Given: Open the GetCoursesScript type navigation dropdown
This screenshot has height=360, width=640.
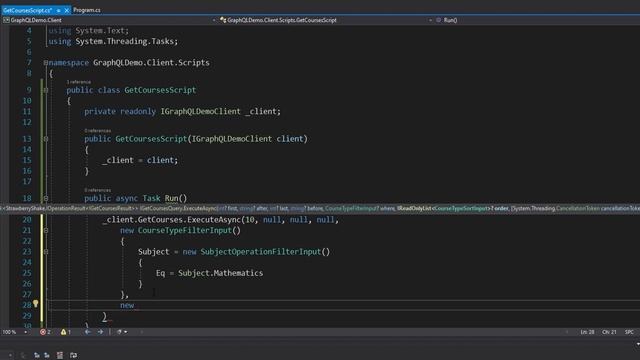Looking at the screenshot, I should 324,20.
